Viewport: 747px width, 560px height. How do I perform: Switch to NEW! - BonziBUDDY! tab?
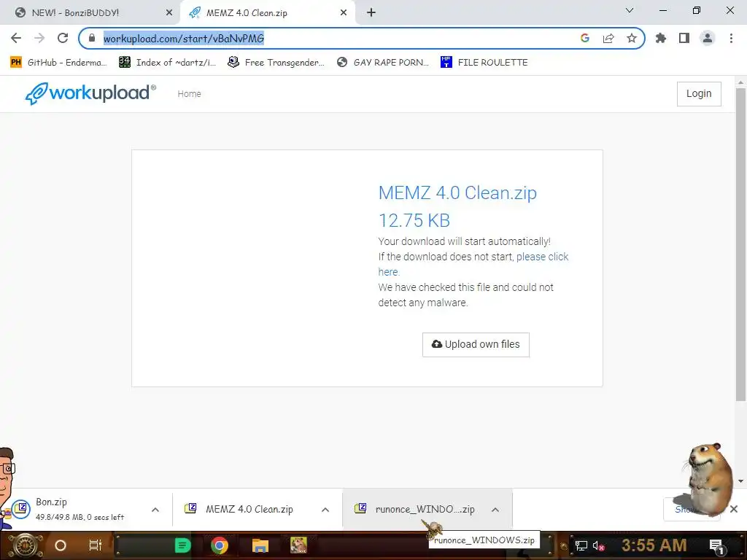(90, 13)
